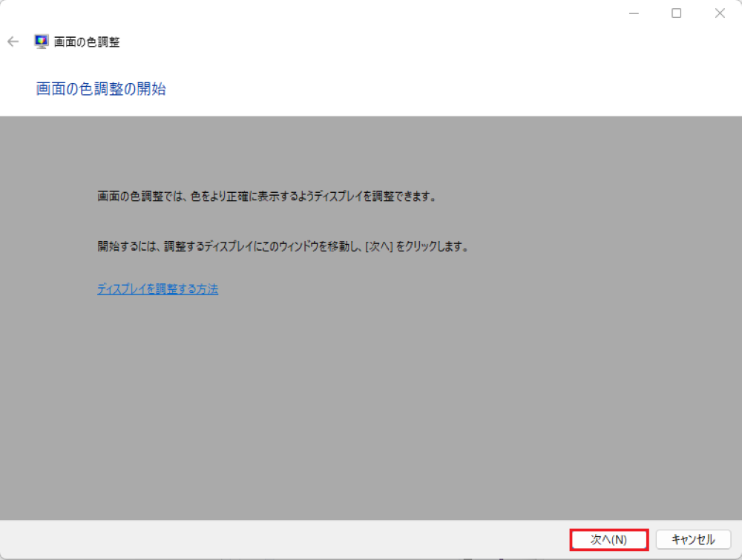This screenshot has height=560, width=742.
Task: Click gray space left of the help link
Action: (47, 289)
